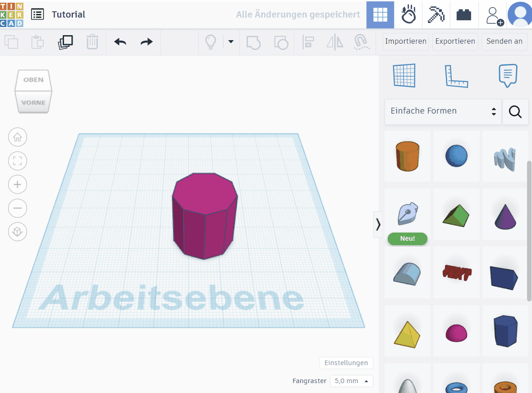The height and width of the screenshot is (393, 532).
Task: Switch to the 3D design grid view
Action: point(380,14)
